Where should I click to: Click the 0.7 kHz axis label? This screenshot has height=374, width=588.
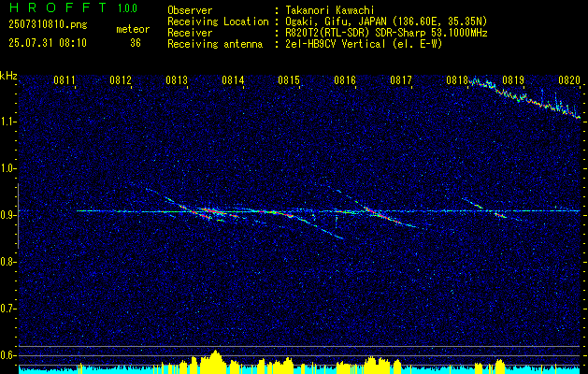pyautogui.click(x=7, y=309)
